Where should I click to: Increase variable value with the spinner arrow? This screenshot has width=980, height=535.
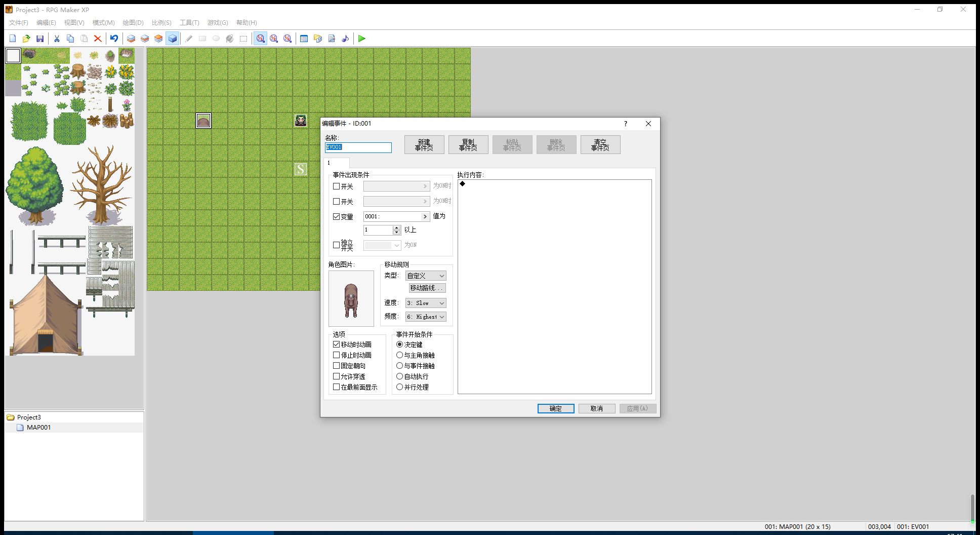pos(396,227)
